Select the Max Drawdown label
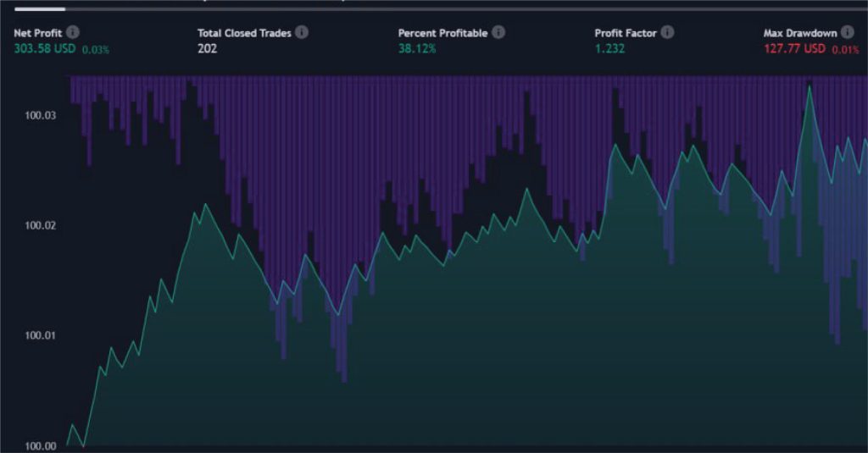The height and width of the screenshot is (453, 868). click(x=800, y=33)
